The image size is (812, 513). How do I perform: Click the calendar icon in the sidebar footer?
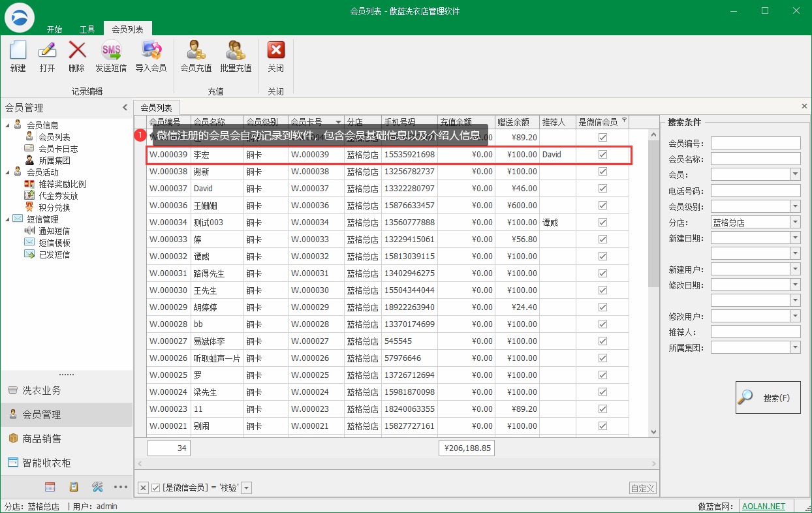click(50, 487)
